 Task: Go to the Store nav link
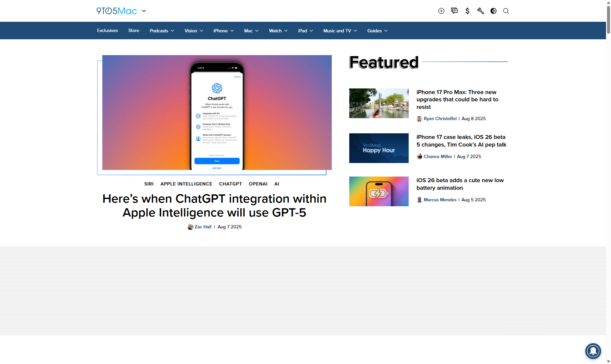134,30
